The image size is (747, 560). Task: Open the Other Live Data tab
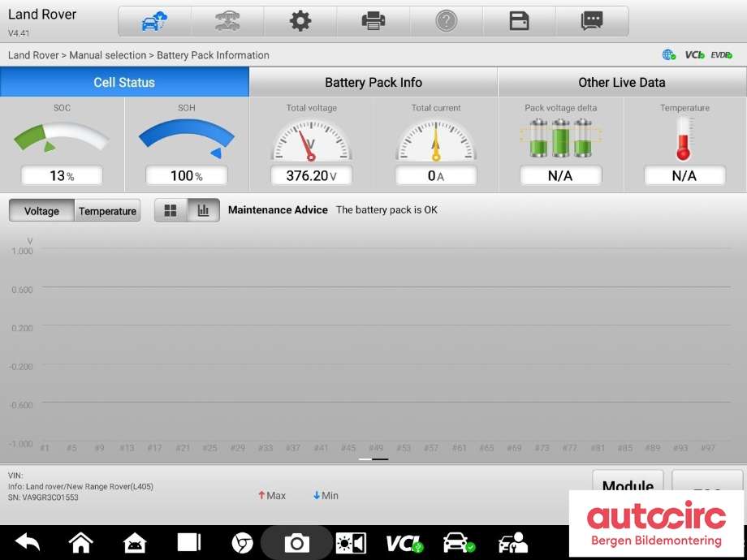coord(622,82)
